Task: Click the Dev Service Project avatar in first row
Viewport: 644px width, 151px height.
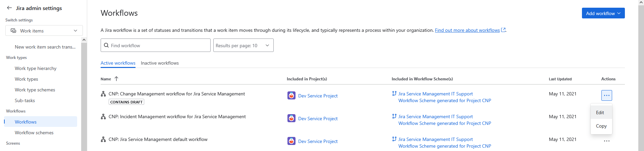Action: (291, 96)
